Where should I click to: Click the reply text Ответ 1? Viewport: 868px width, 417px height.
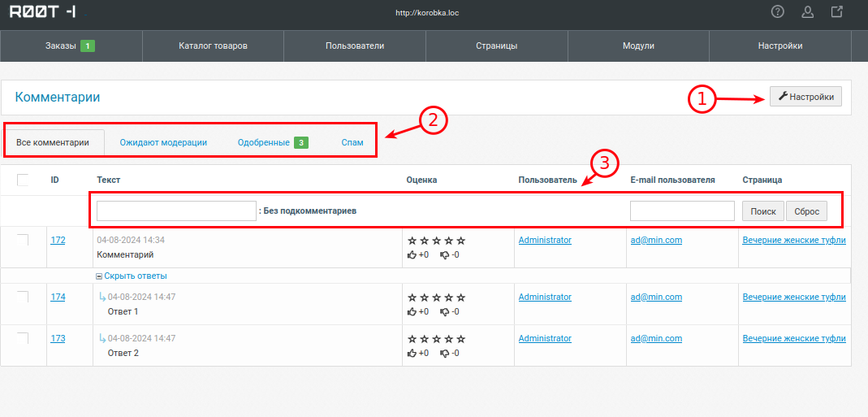pyautogui.click(x=123, y=311)
